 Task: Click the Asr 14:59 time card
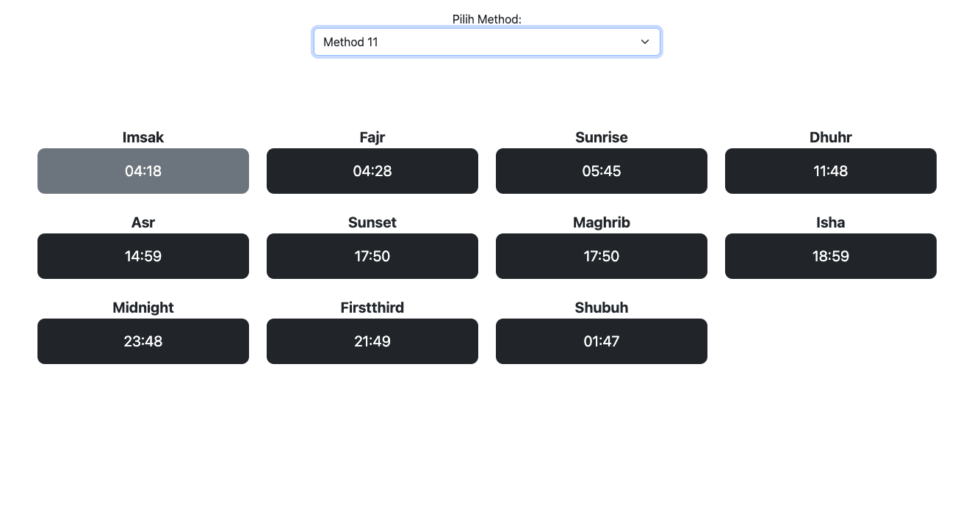click(143, 256)
